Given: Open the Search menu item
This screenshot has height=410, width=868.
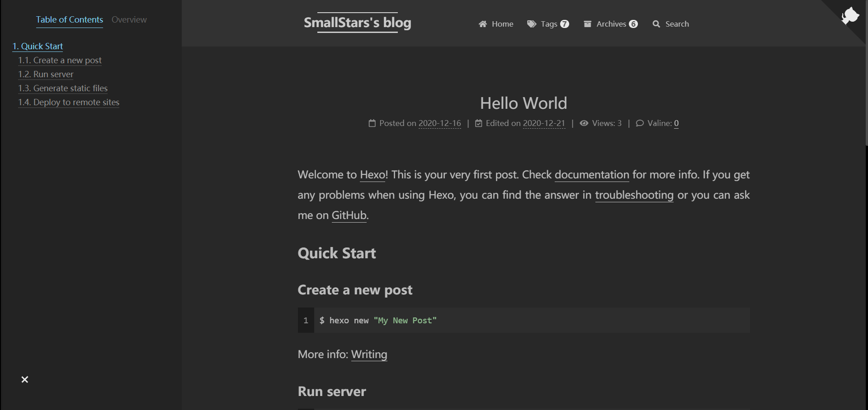Looking at the screenshot, I should click(671, 24).
